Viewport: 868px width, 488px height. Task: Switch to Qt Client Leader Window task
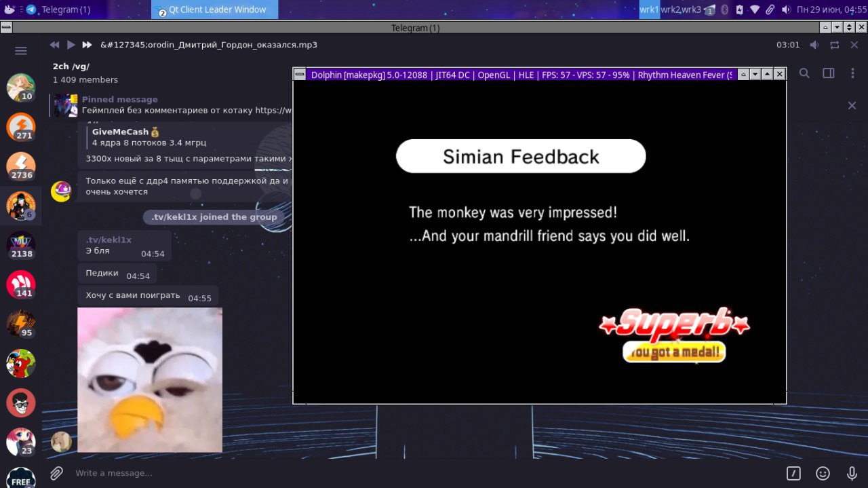point(215,10)
